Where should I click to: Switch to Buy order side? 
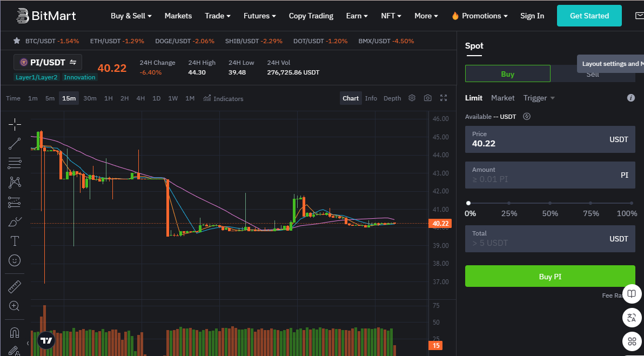(508, 74)
